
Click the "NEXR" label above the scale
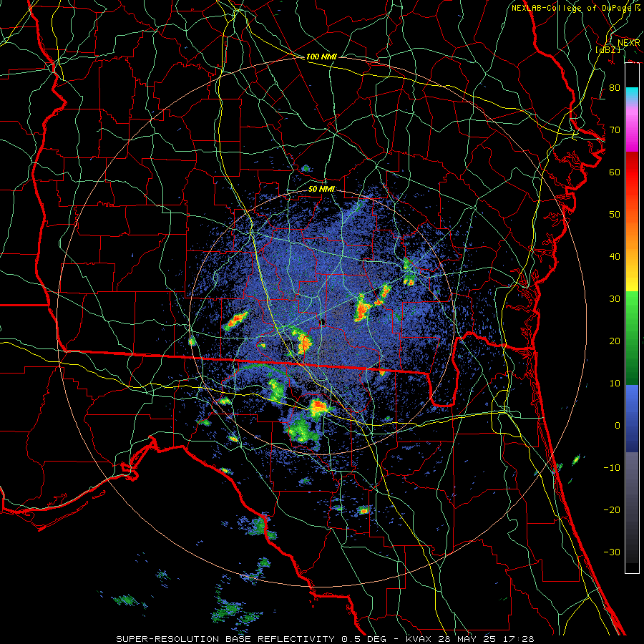(629, 43)
